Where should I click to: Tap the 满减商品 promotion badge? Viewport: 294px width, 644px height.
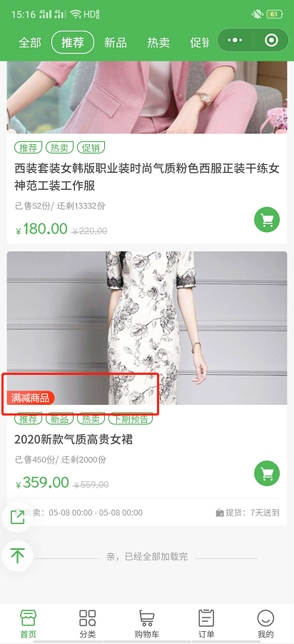(31, 398)
